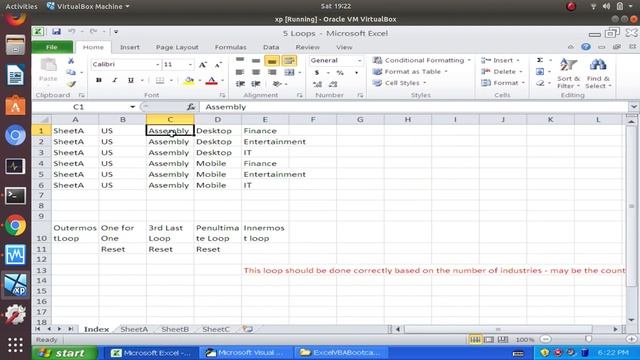Open the File tab

52,47
